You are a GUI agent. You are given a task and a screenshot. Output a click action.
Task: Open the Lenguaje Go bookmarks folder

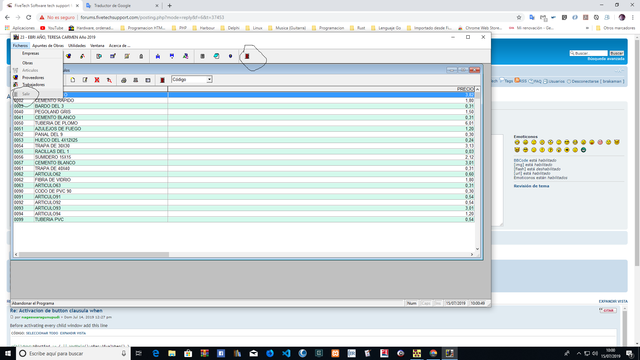[387, 28]
